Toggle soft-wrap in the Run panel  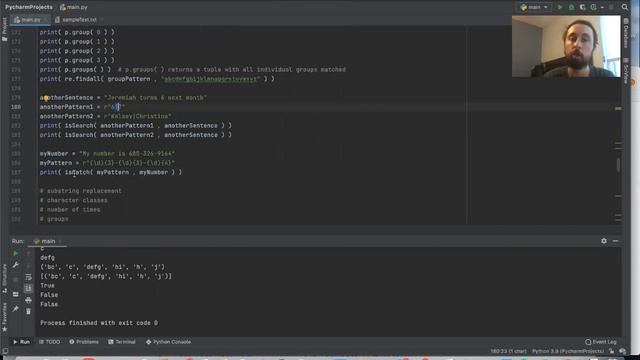(x=28, y=277)
